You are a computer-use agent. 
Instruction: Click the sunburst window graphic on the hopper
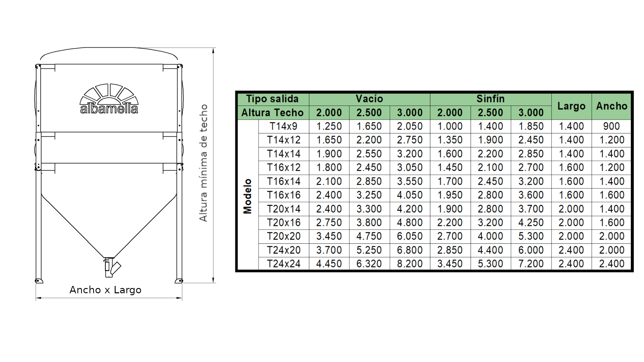[x=108, y=93]
